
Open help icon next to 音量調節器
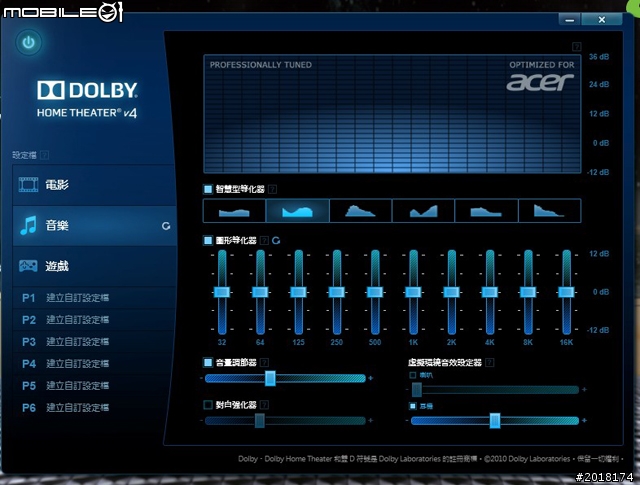[x=264, y=363]
